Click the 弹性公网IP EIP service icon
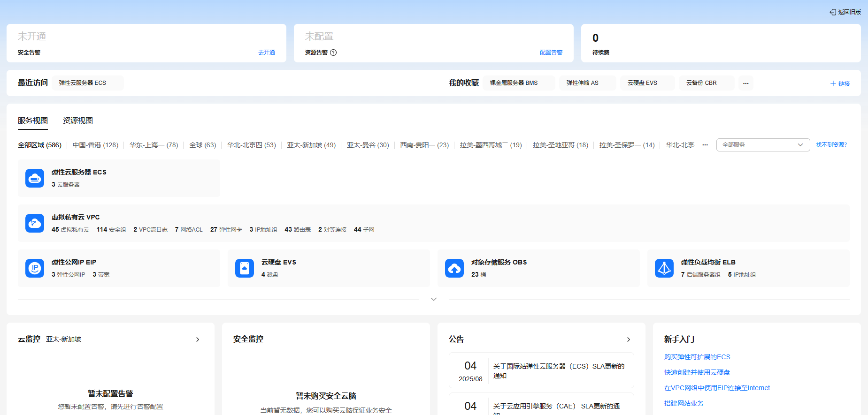Viewport: 868px width, 415px height. click(x=35, y=268)
